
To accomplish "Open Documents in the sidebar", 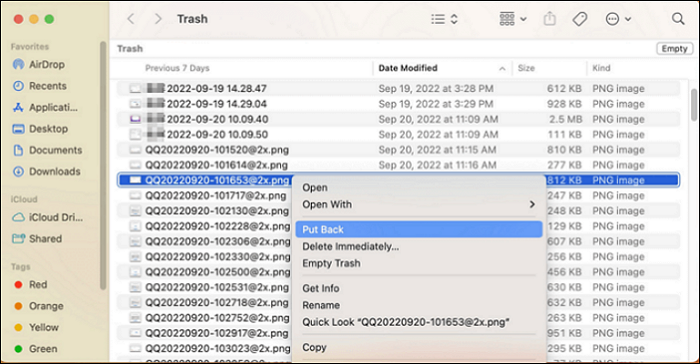I will click(48, 150).
